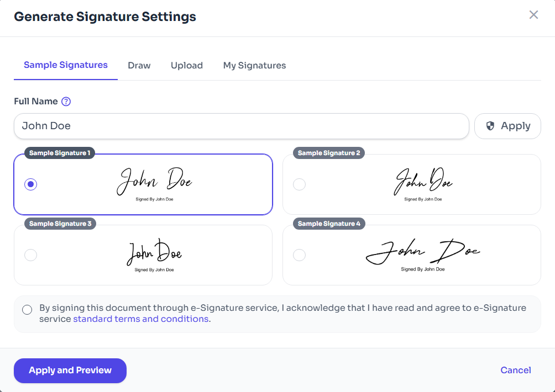
Task: Select the Sample Signature 1 radio button
Action: click(30, 184)
